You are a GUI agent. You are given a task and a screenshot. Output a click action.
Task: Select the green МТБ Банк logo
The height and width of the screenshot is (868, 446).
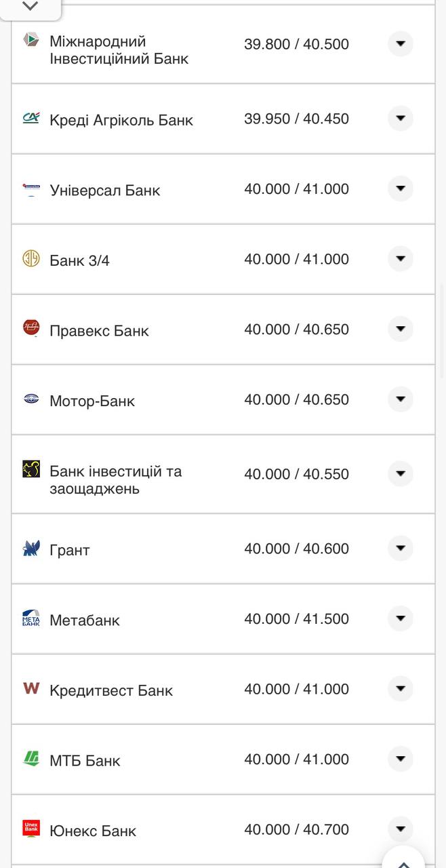pos(31,759)
